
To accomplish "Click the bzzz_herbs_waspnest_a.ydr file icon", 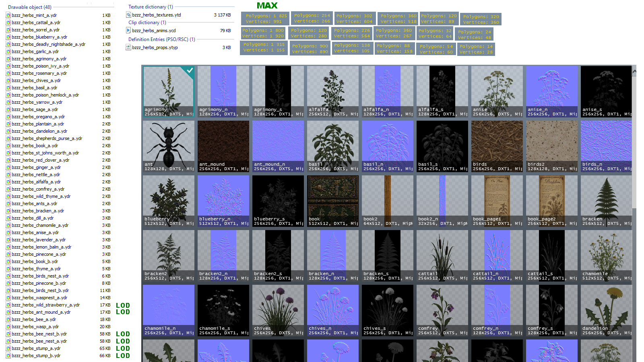I will [x=8, y=298].
